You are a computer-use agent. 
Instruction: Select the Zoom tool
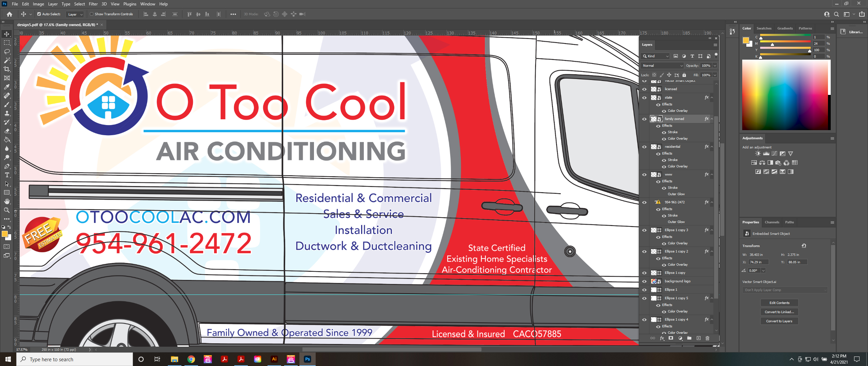[7, 210]
